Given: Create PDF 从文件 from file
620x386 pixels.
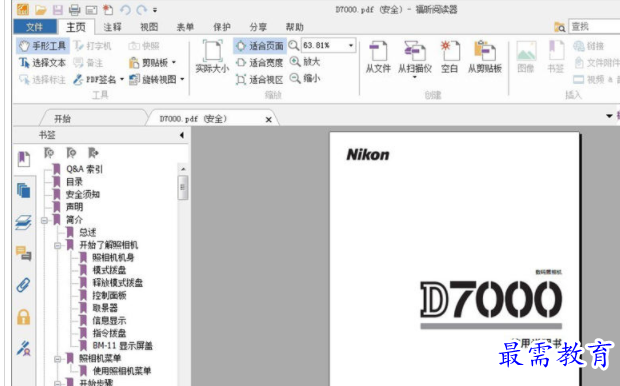Looking at the screenshot, I should [x=378, y=57].
